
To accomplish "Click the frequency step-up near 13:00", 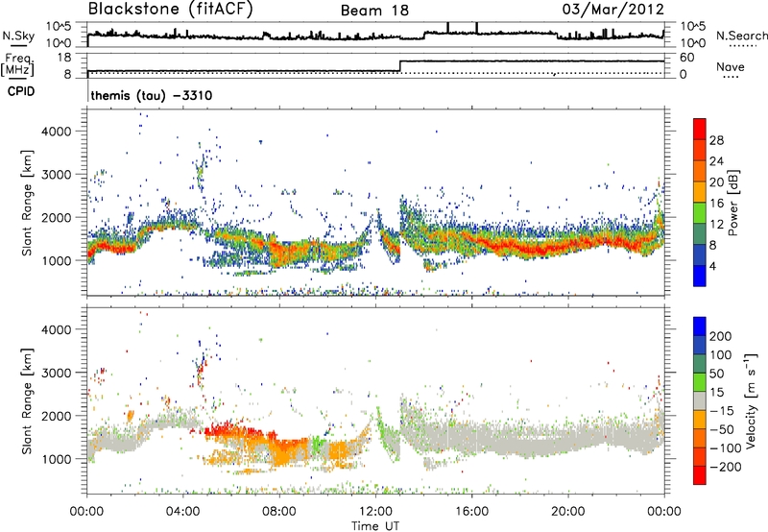I will (x=400, y=66).
